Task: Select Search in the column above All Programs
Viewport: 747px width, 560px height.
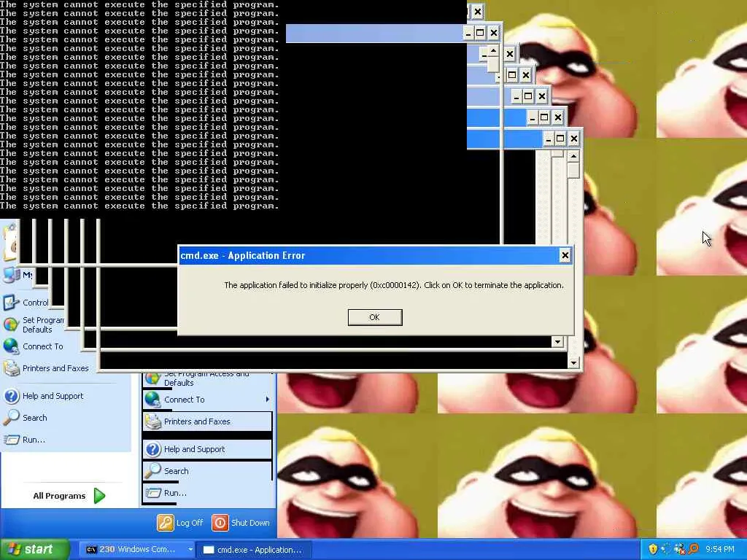Action: click(26, 418)
